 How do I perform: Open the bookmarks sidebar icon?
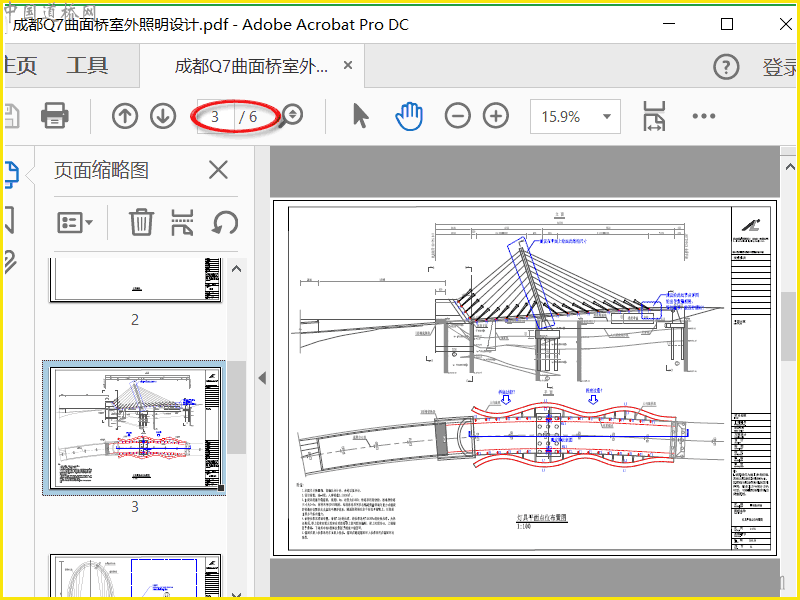click(x=10, y=219)
